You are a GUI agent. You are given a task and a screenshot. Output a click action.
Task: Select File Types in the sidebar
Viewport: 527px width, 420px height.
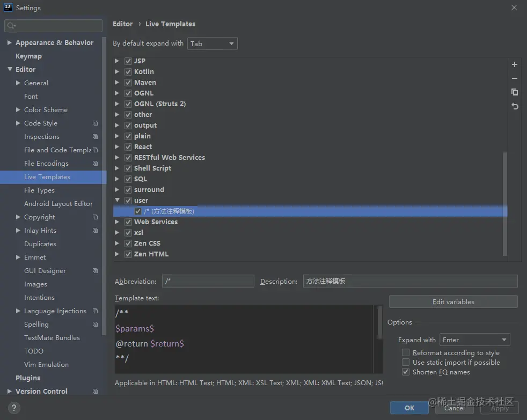click(x=39, y=190)
